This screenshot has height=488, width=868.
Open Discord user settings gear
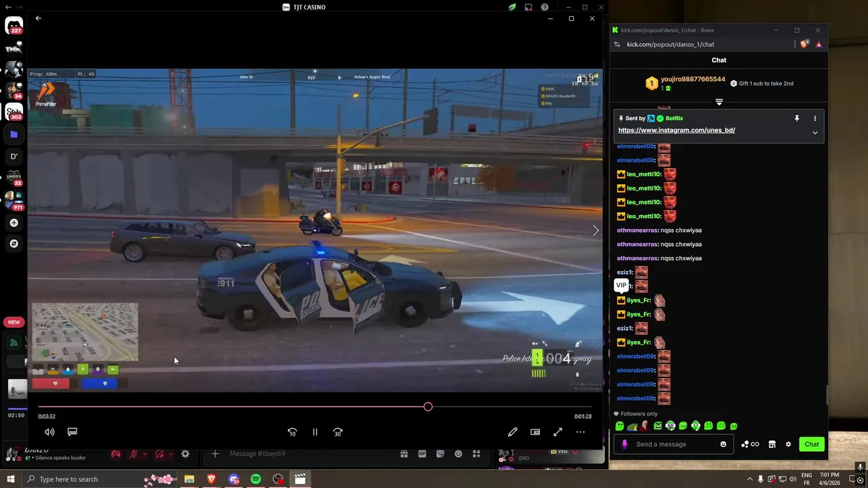coord(185,454)
